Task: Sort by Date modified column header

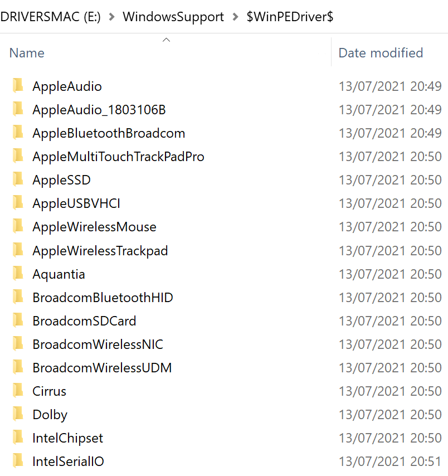Action: [381, 53]
